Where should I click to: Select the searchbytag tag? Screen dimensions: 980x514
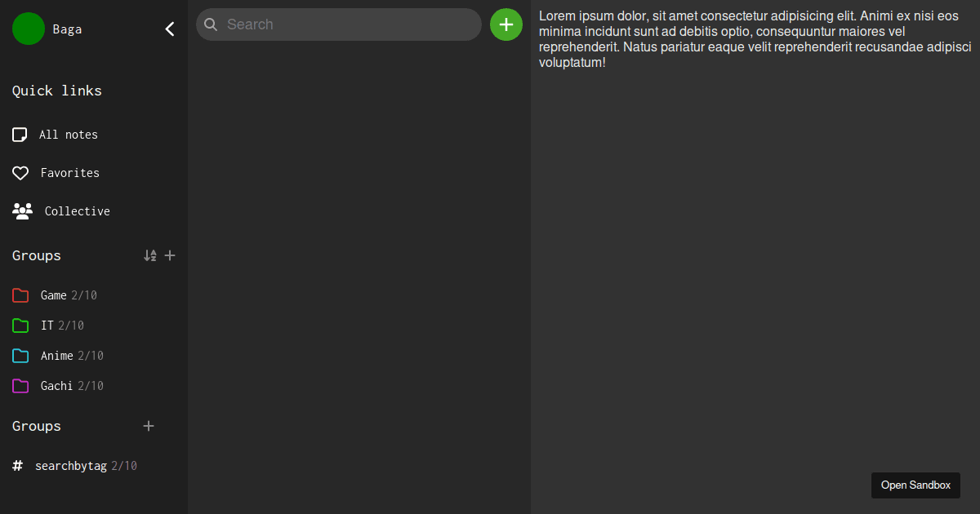point(71,466)
